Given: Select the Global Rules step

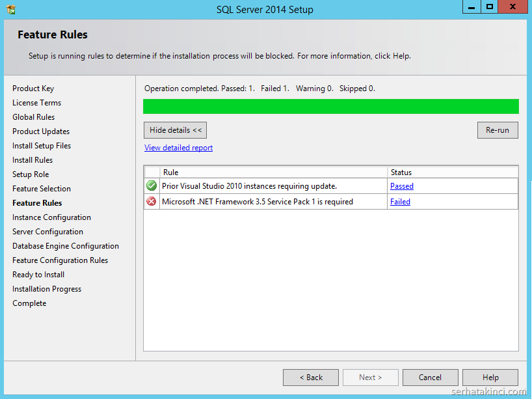Looking at the screenshot, I should click(34, 117).
